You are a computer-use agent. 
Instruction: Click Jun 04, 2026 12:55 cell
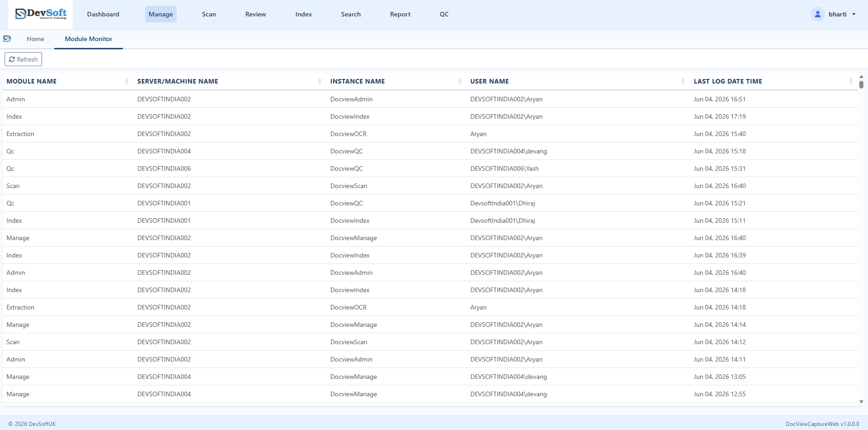tap(720, 394)
